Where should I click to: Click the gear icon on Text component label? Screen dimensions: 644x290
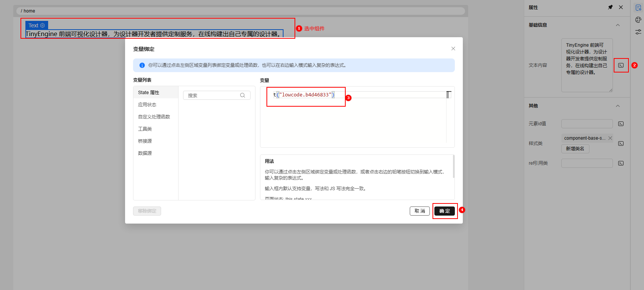tap(42, 25)
